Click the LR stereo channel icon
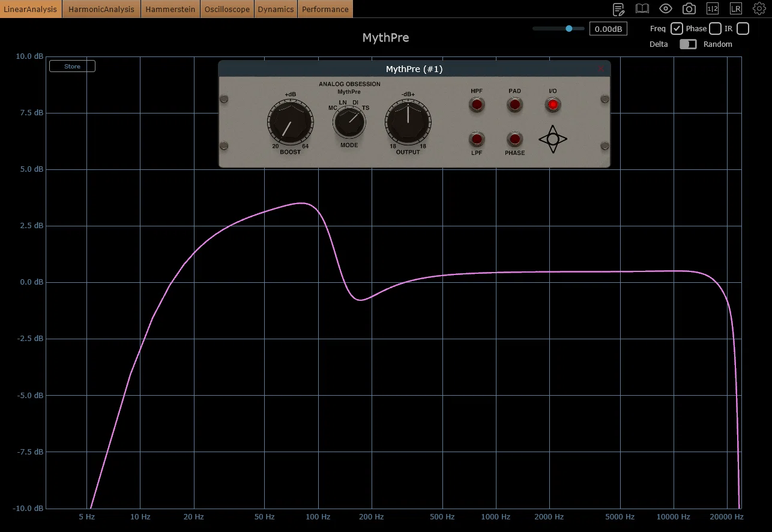 tap(735, 8)
